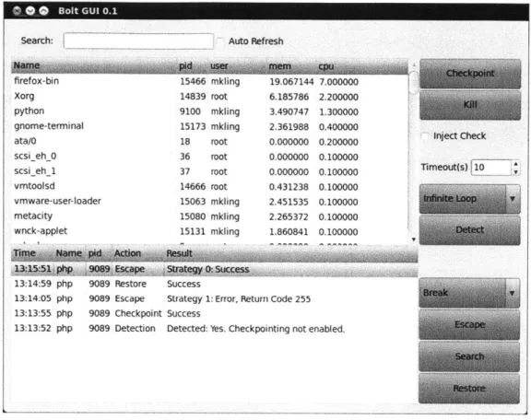Select the metacity process row
531x420 pixels.
coord(209,216)
